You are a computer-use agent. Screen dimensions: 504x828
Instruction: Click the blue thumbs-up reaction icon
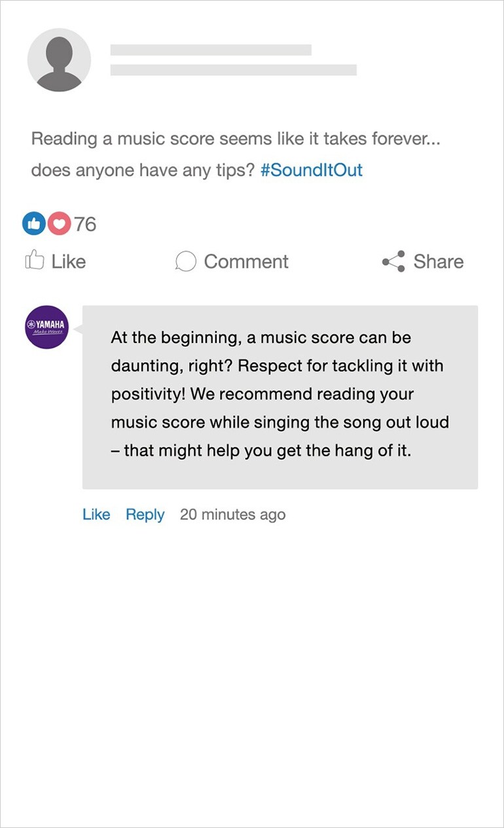[33, 224]
